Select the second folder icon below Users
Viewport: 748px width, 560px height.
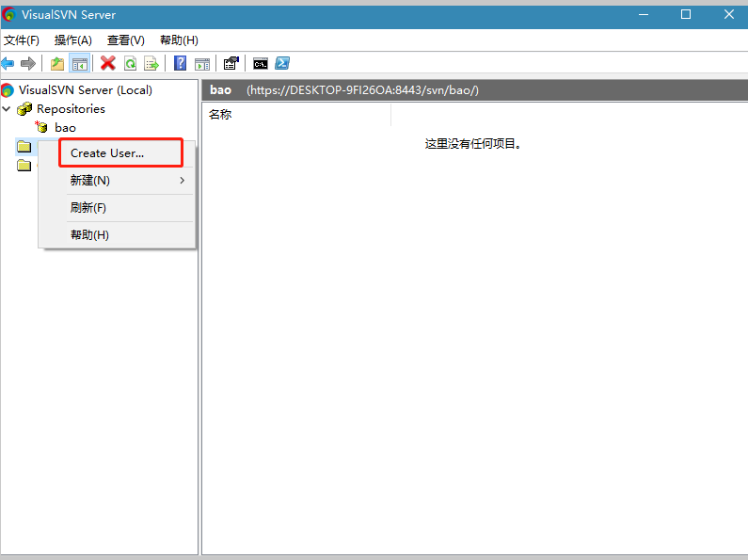(x=24, y=166)
